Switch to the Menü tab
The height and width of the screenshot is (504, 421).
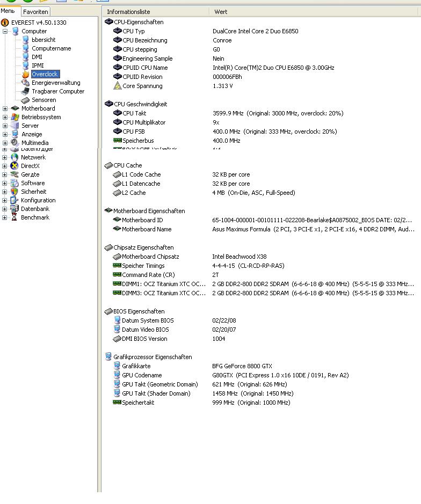10,11
